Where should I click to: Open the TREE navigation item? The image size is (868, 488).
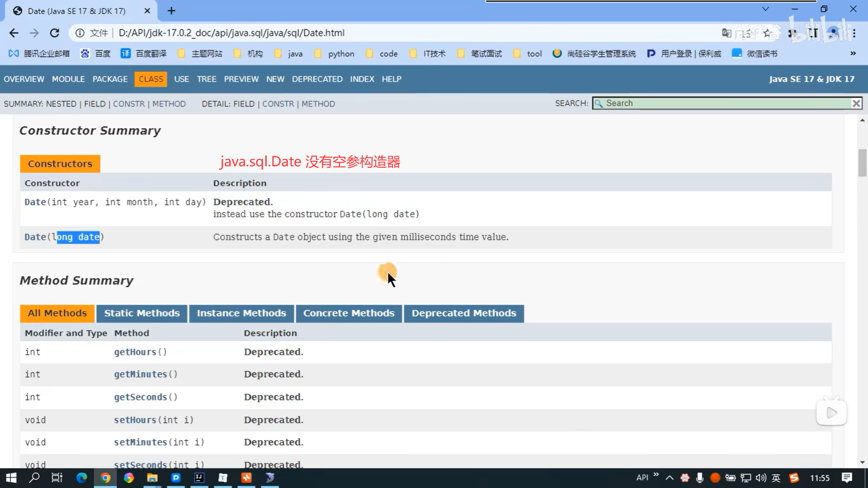tap(207, 79)
